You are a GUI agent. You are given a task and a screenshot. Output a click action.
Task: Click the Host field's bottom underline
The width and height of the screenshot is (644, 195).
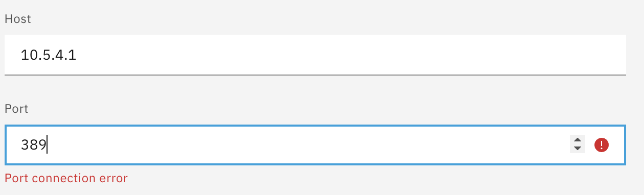[x=315, y=75]
